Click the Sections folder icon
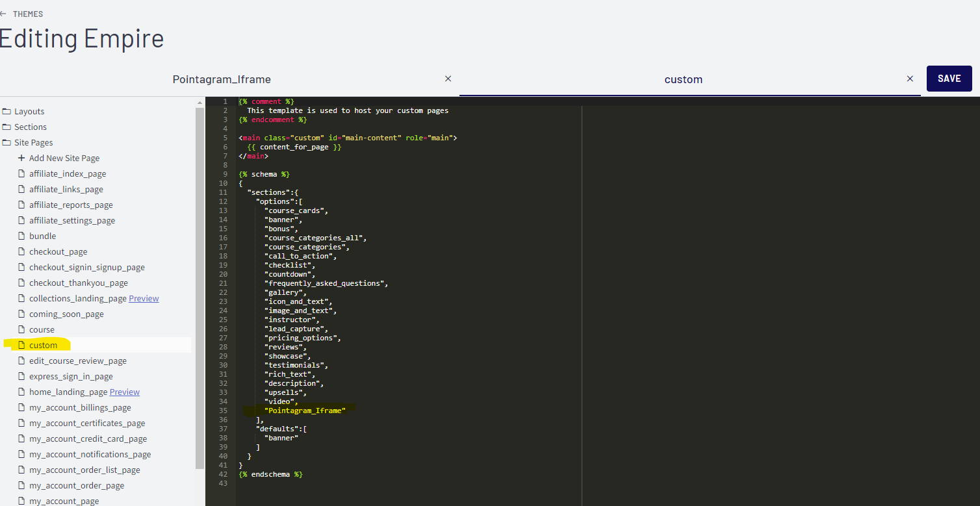Image resolution: width=980 pixels, height=506 pixels. 6,127
